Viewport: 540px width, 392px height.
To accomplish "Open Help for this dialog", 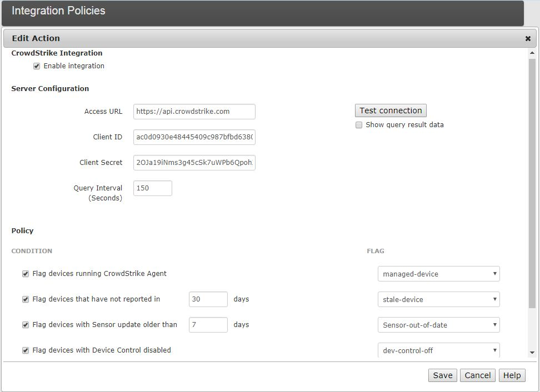I will [x=512, y=375].
